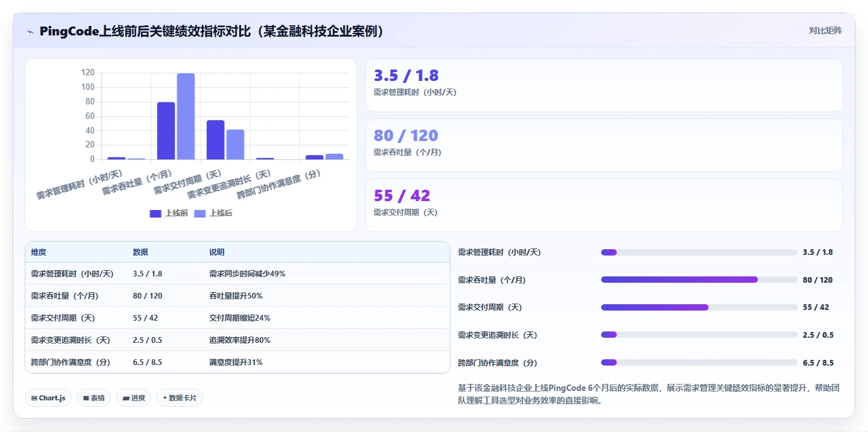Click table value 2.5 / 0.5
868x432 pixels.
[147, 340]
